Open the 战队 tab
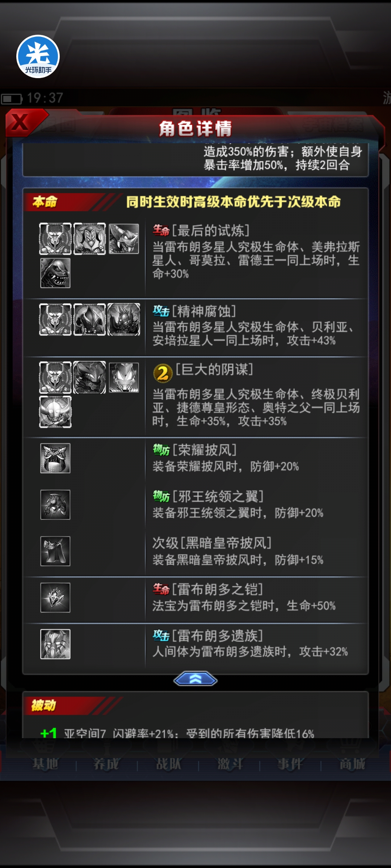 point(168,764)
